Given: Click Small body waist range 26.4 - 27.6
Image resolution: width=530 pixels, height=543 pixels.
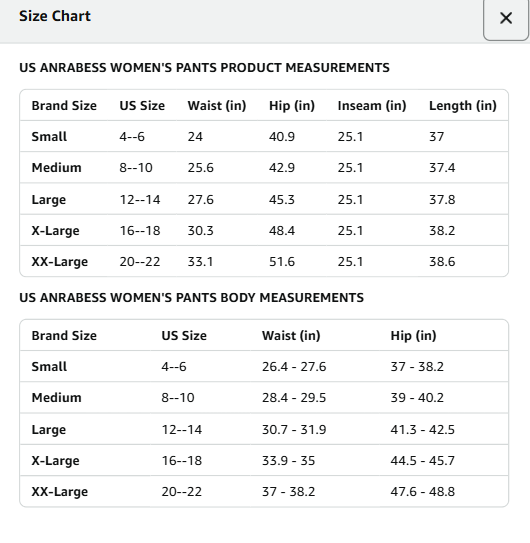Looking at the screenshot, I should (294, 366).
